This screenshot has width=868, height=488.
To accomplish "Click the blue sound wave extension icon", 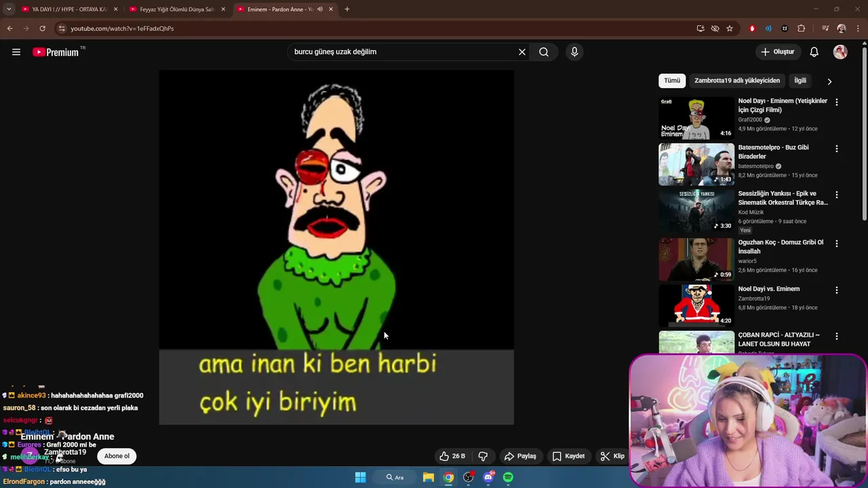I will (768, 28).
